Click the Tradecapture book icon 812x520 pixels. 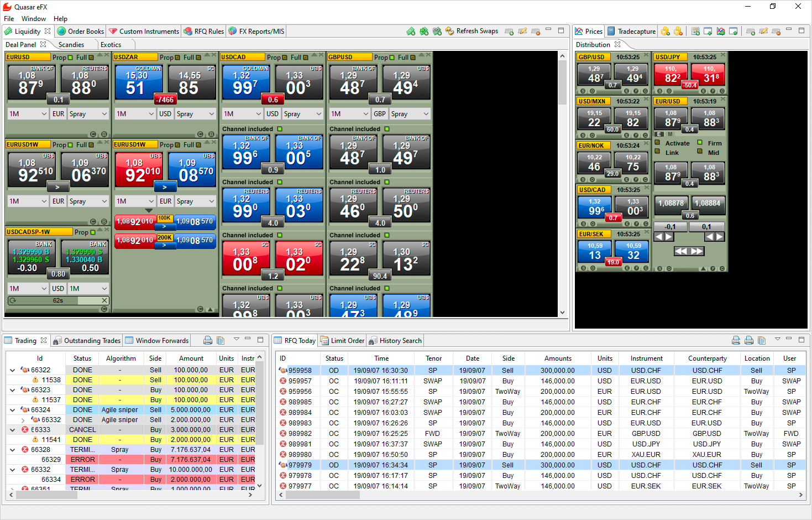coord(611,32)
